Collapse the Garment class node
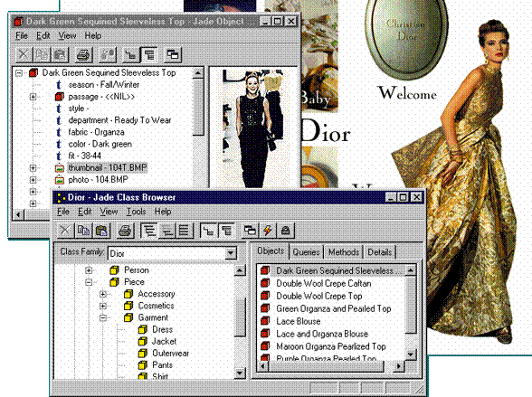 click(103, 317)
